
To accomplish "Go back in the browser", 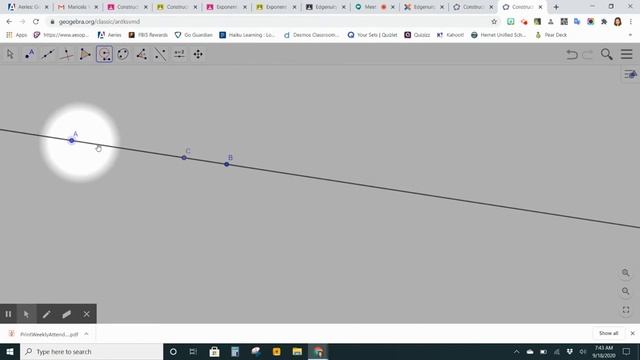I will point(9,22).
